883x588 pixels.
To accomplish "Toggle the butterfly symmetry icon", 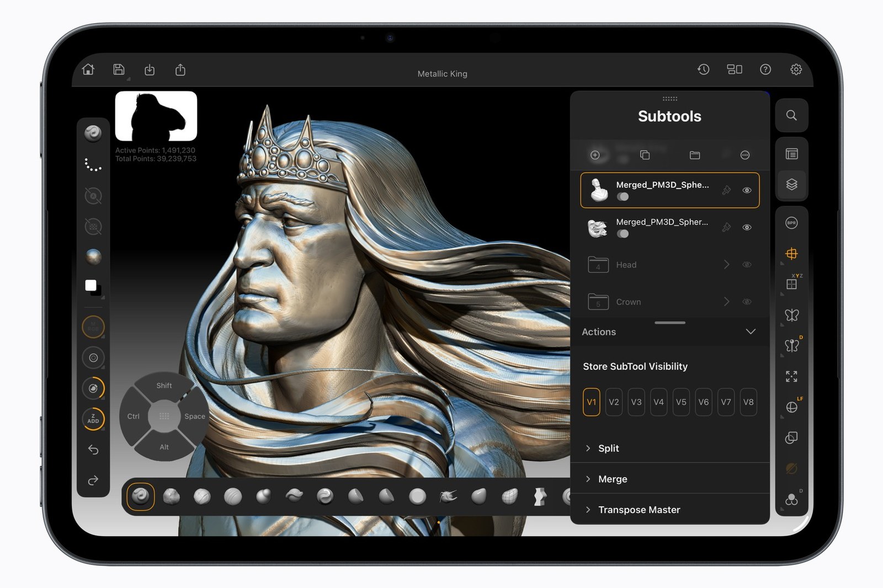I will (x=791, y=315).
